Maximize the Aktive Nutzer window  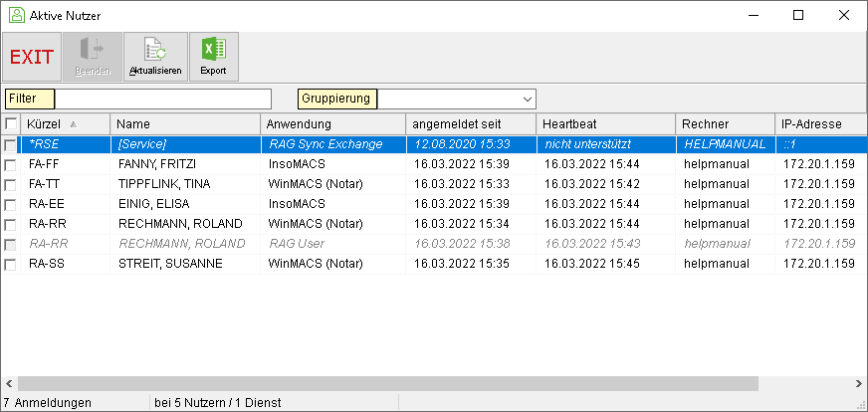[x=798, y=16]
